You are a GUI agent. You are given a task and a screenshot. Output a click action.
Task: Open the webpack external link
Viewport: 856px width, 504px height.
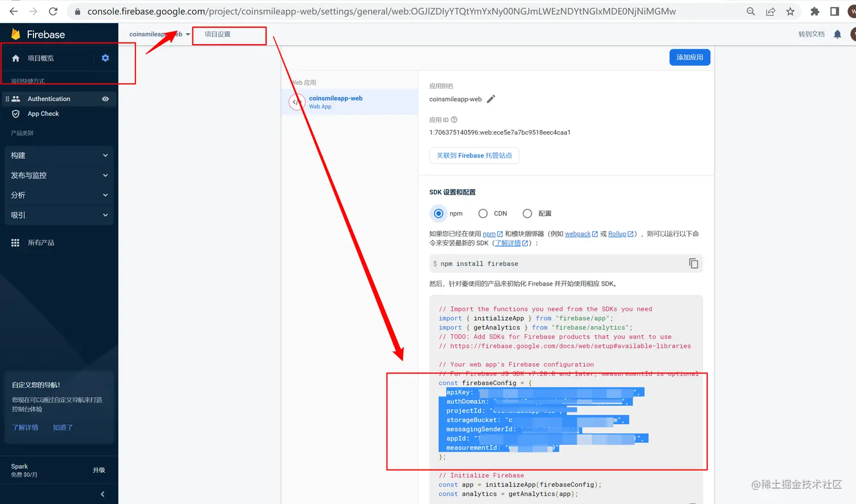(581, 234)
